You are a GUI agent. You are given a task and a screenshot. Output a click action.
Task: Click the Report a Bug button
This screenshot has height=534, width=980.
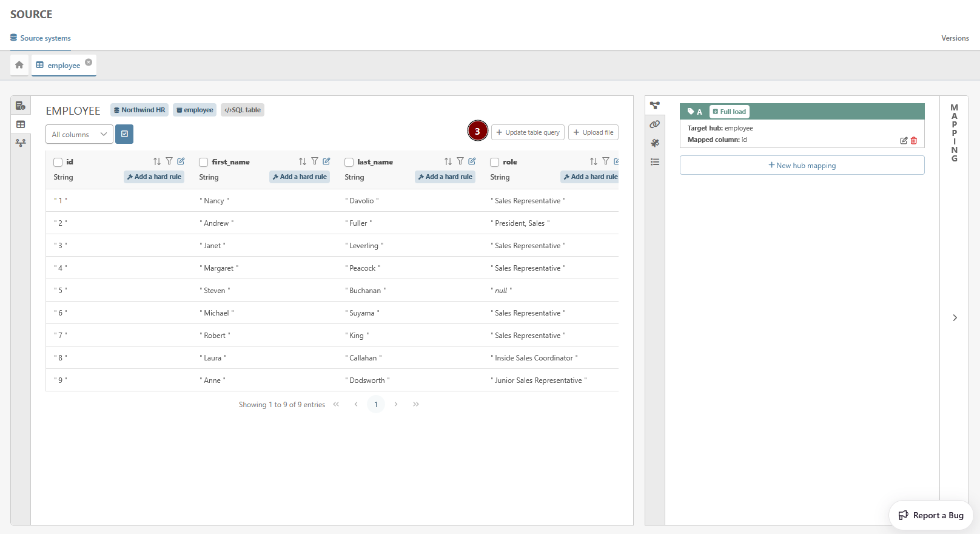click(x=931, y=515)
